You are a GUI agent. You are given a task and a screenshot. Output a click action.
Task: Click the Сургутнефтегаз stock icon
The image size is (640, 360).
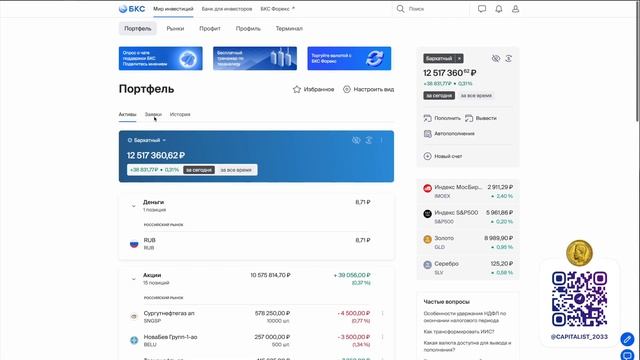(134, 316)
